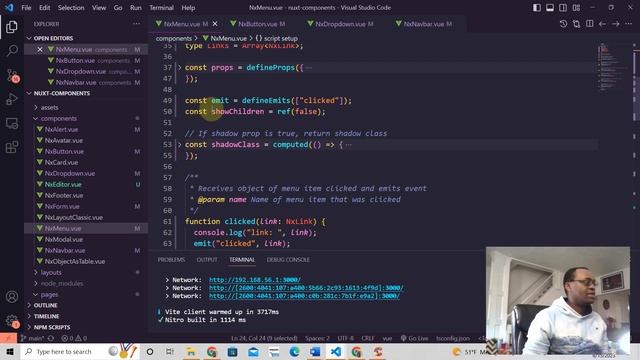Navigate back with left arrow in editor toolbar
The height and width of the screenshot is (360, 640).
coord(602,24)
